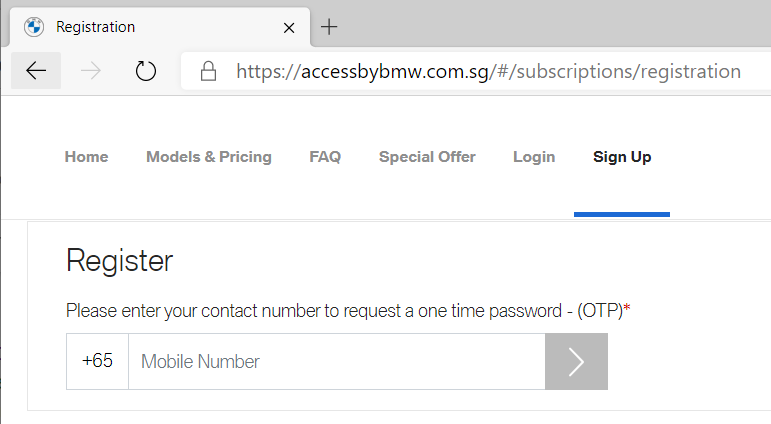View the Special Offer page
Viewport: 771px width, 424px height.
427,157
